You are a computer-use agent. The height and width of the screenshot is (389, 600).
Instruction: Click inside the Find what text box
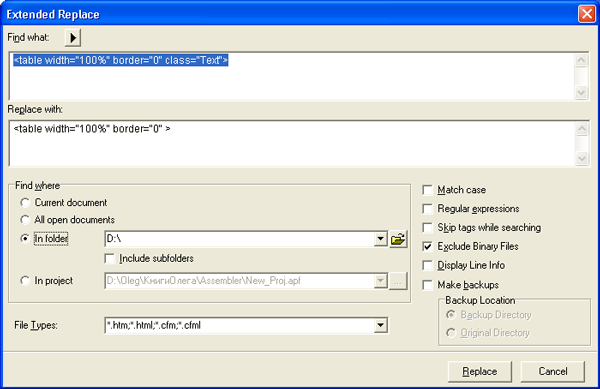(x=292, y=76)
